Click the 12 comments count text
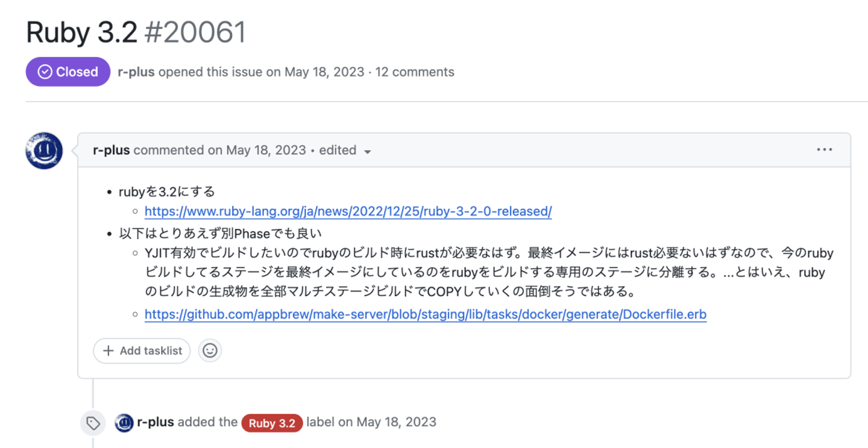This screenshot has height=448, width=868. 415,72
